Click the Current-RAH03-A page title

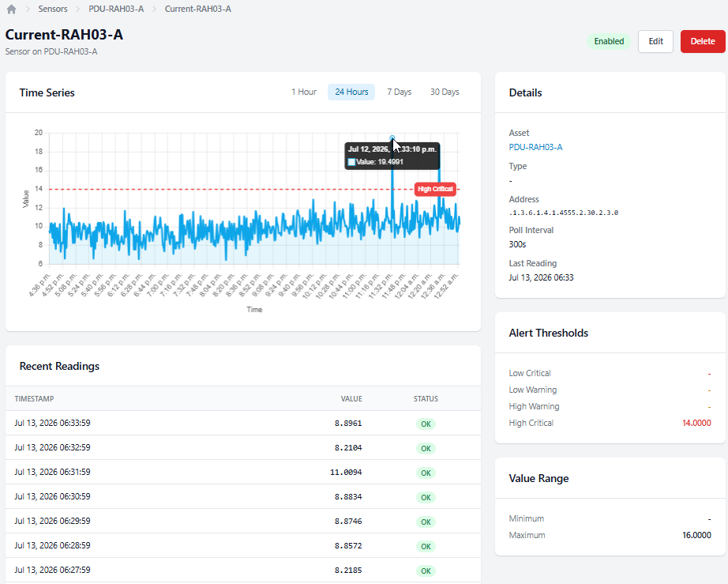[64, 35]
